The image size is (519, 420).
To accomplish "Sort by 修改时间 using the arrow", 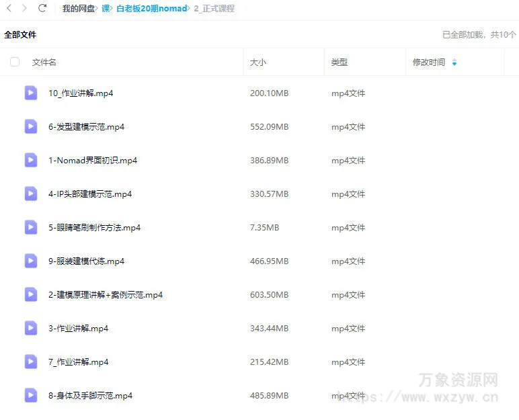I will point(454,62).
